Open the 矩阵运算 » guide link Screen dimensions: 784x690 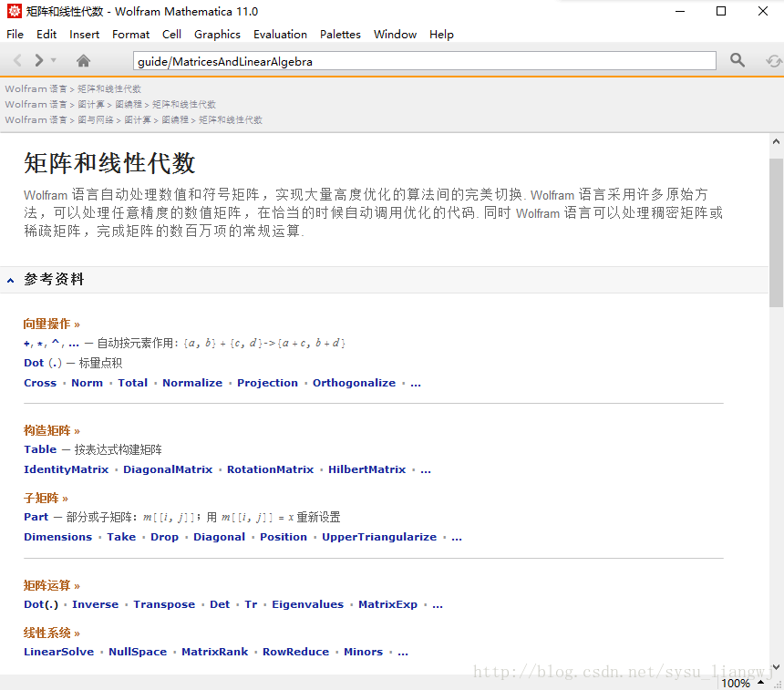(x=51, y=585)
